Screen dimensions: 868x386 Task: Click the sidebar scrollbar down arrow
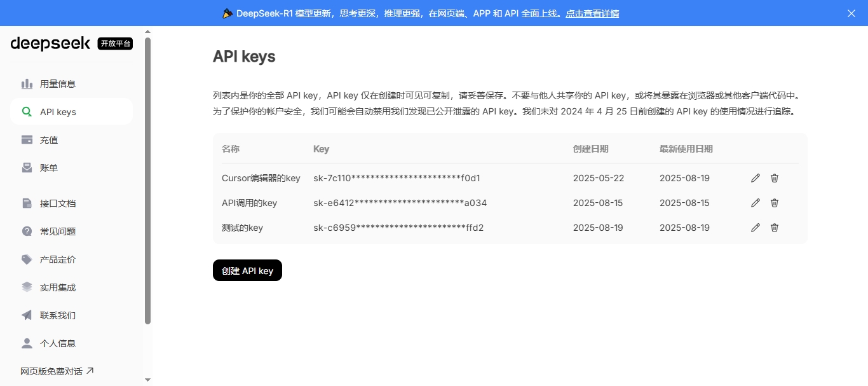click(148, 380)
